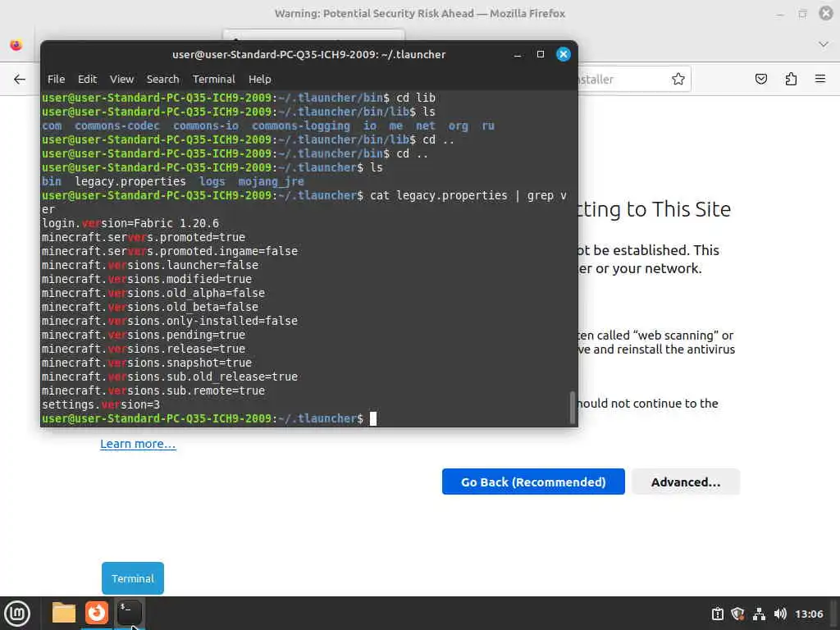Click minecraft.versions.snapshot=true line
This screenshot has width=840, height=630.
147,363
